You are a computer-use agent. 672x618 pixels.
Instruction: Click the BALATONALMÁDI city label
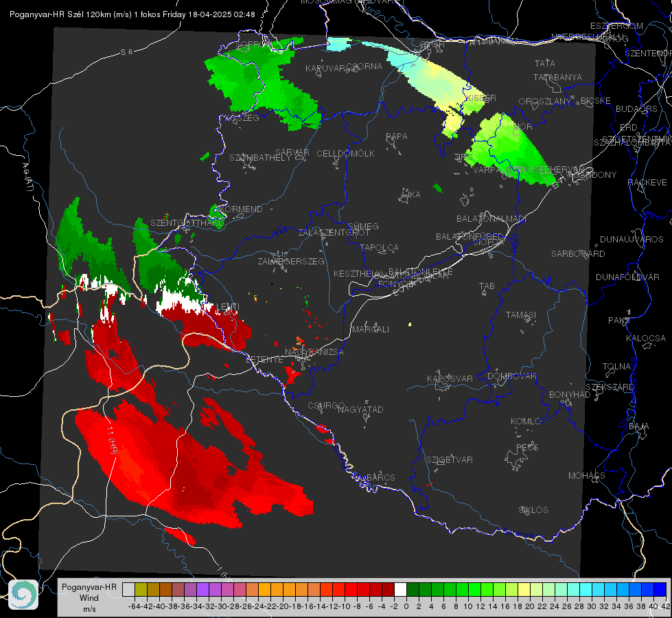491,219
